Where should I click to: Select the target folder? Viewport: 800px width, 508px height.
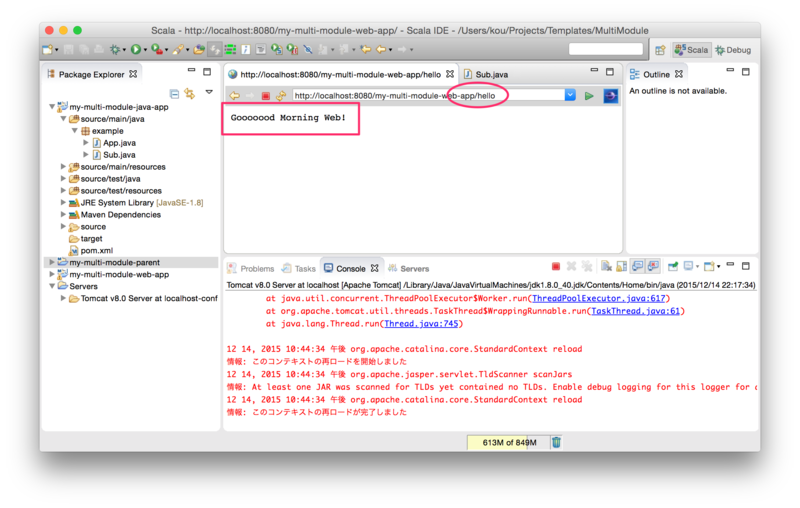click(x=86, y=239)
